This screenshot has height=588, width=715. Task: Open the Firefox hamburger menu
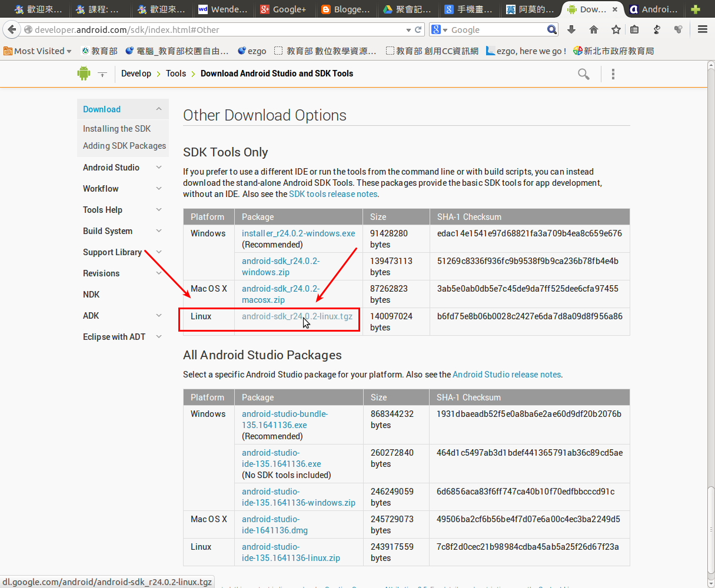pyautogui.click(x=702, y=29)
